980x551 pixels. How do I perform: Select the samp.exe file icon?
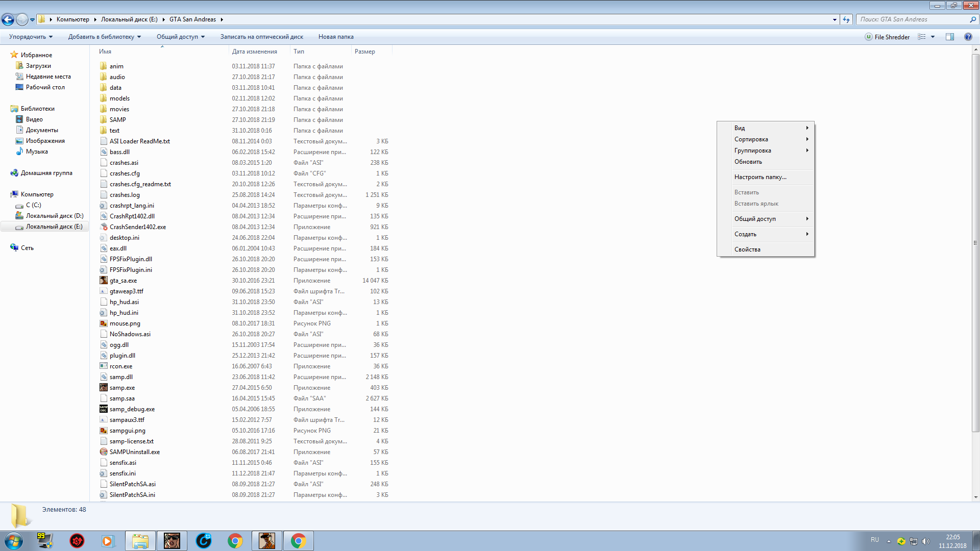(x=104, y=388)
